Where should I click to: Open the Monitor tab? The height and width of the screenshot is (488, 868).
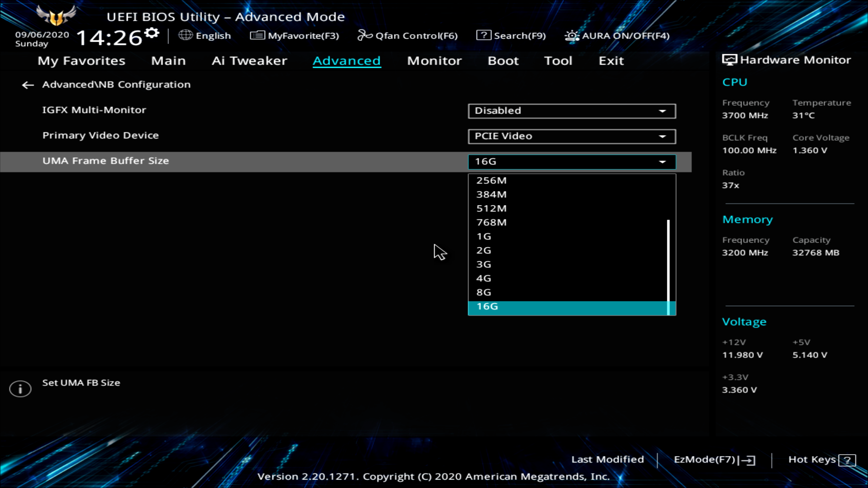(x=434, y=61)
